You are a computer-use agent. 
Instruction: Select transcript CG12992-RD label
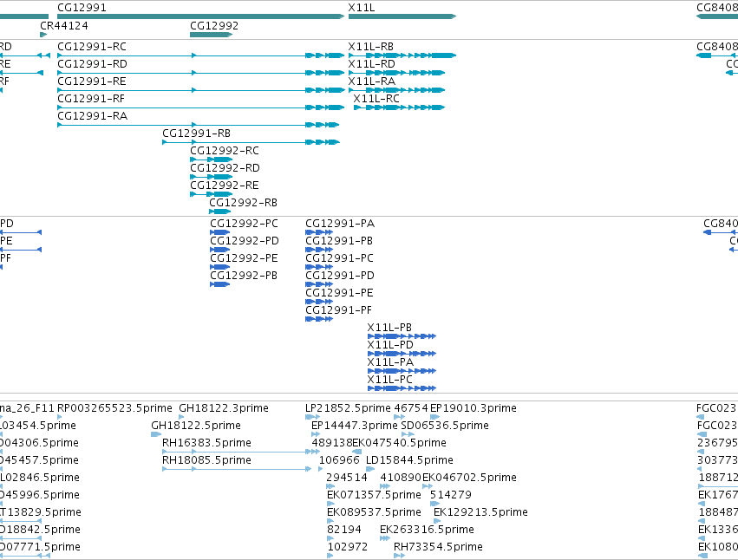pyautogui.click(x=225, y=168)
